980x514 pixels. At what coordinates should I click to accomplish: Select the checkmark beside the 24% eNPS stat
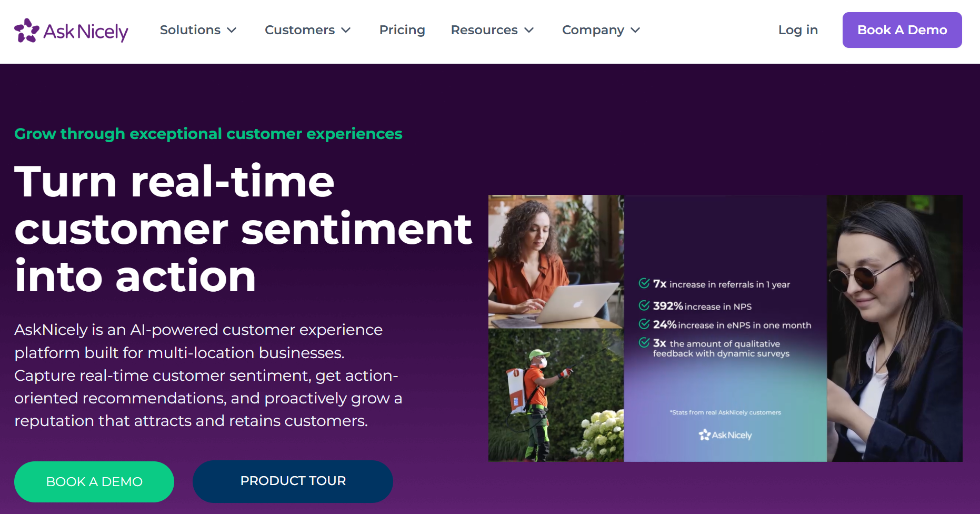[643, 324]
